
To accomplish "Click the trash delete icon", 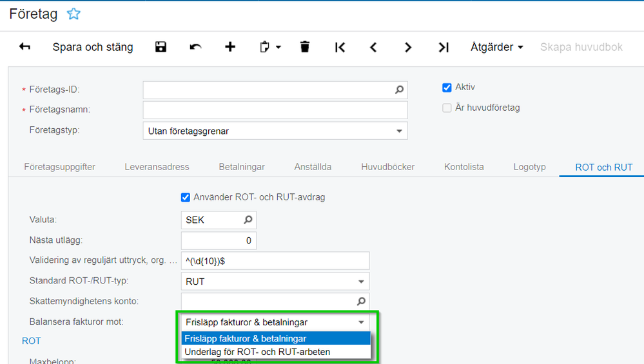I will click(x=305, y=47).
